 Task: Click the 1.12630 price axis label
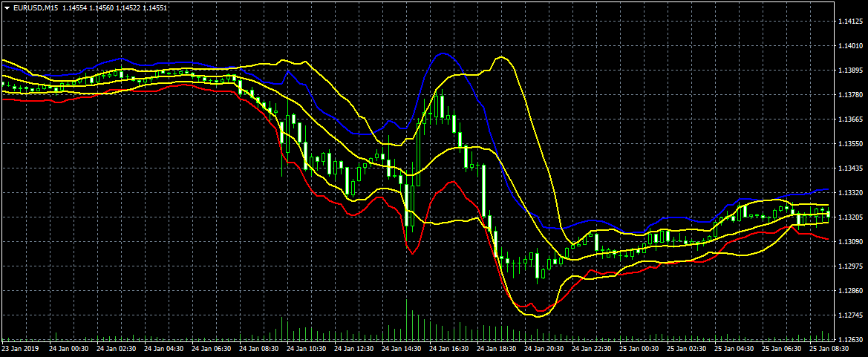[852, 340]
